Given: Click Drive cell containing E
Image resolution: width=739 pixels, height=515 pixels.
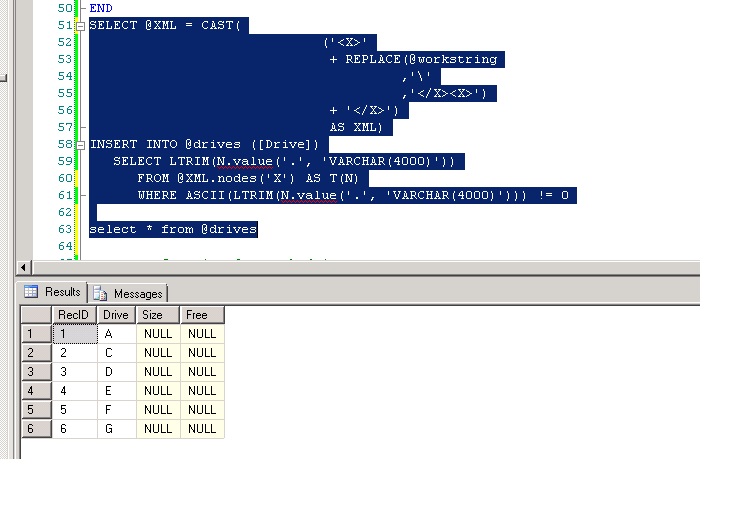Looking at the screenshot, I should (116, 391).
